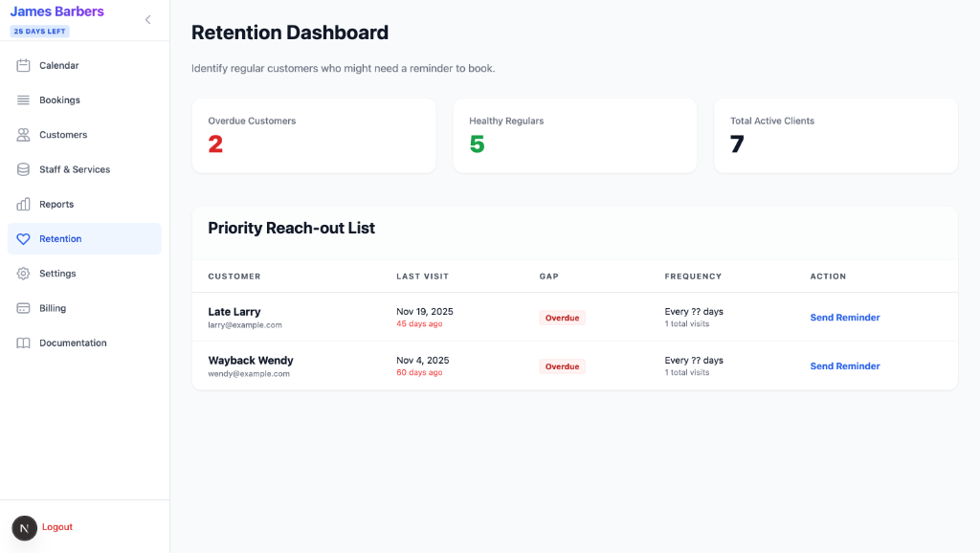Select the Overdue Customers stat card

tap(314, 135)
